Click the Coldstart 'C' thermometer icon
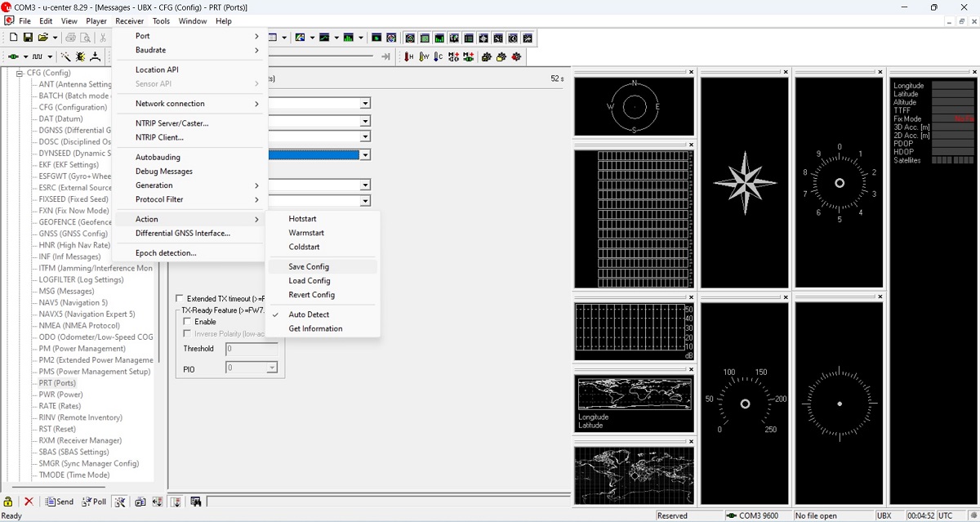Viewport: 980px width, 522px height. click(439, 56)
